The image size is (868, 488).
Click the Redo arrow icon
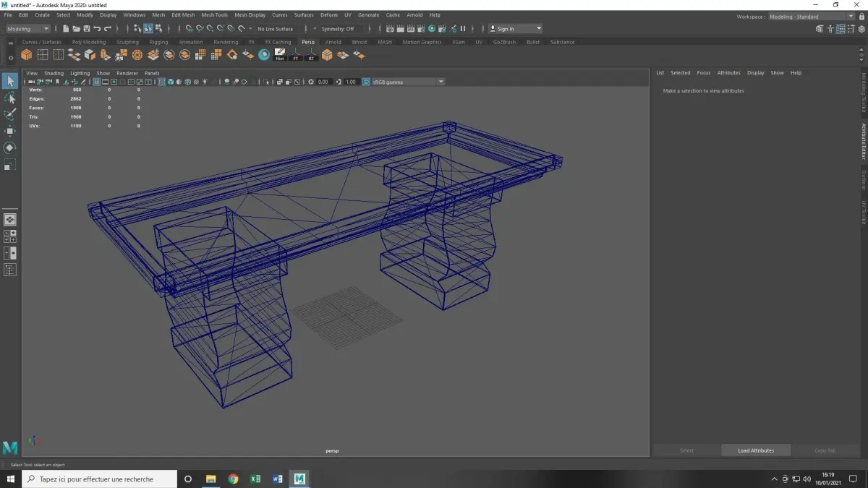coord(108,29)
